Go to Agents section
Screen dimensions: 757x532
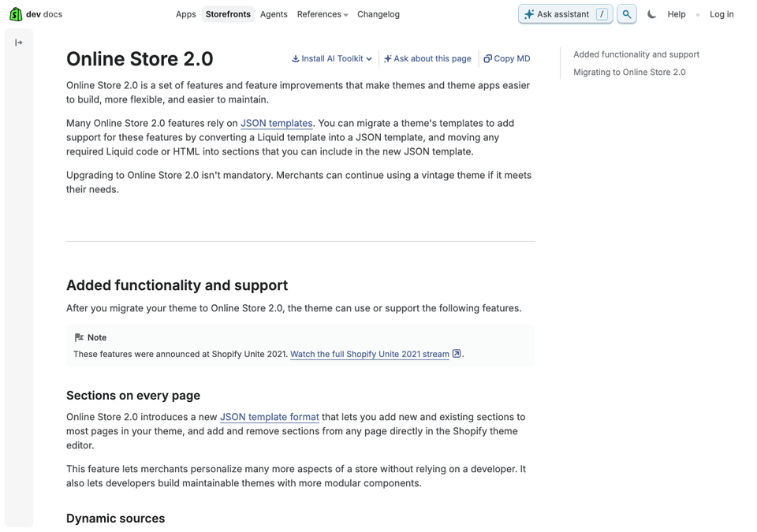click(274, 14)
